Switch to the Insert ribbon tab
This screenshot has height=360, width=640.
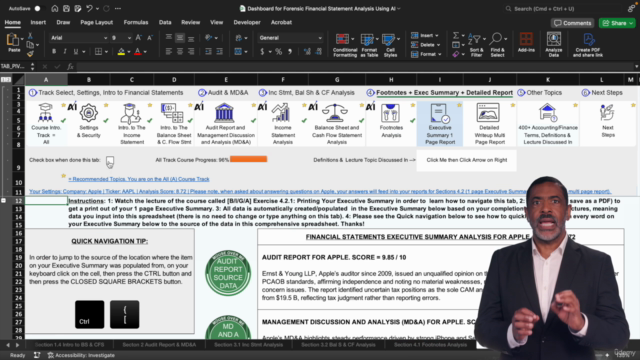coord(38,22)
